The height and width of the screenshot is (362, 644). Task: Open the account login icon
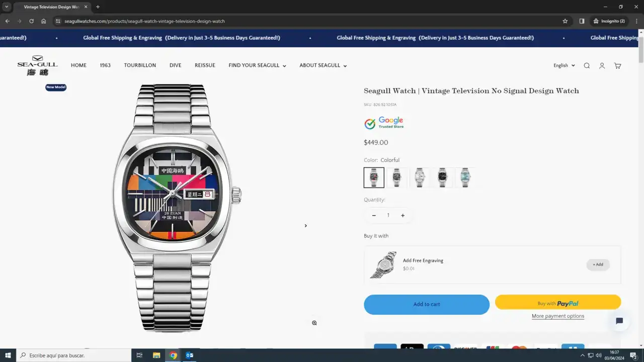[602, 66]
